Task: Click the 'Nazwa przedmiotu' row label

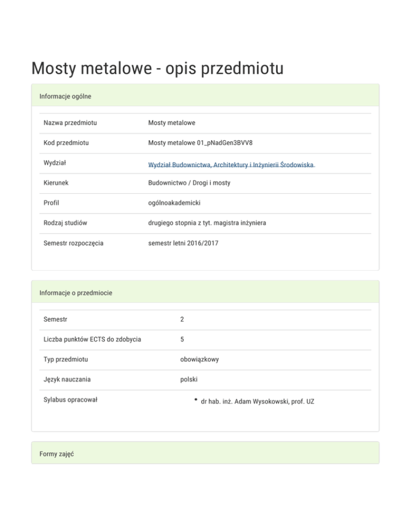Action: (x=70, y=123)
